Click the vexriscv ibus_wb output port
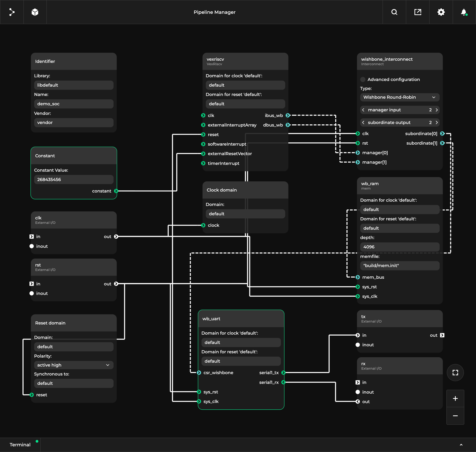476x452 pixels. click(x=288, y=115)
